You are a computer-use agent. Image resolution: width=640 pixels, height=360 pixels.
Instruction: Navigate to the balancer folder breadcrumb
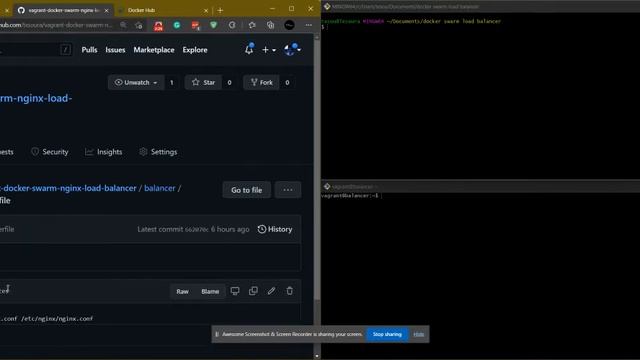(160, 188)
